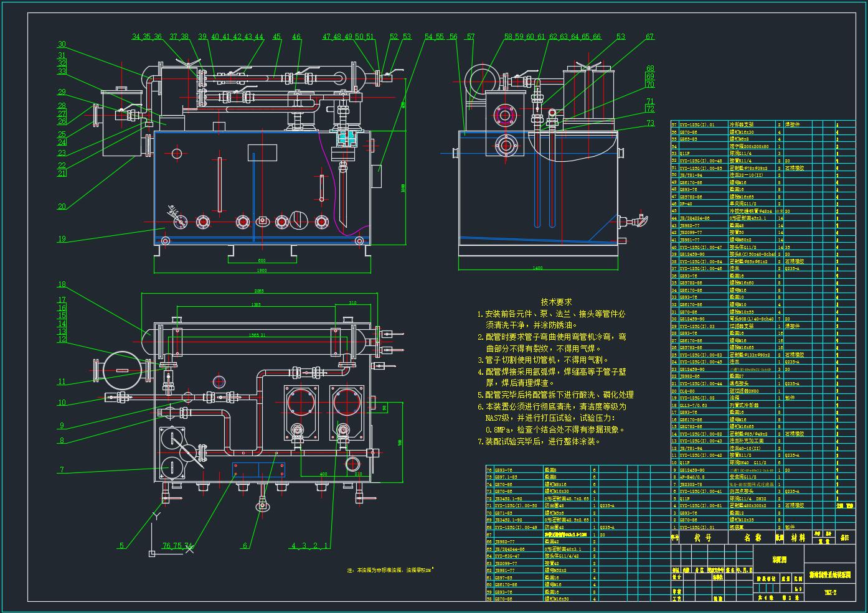This screenshot has width=868, height=613.
Task: Click the UCS origin square icon
Action: click(x=151, y=553)
